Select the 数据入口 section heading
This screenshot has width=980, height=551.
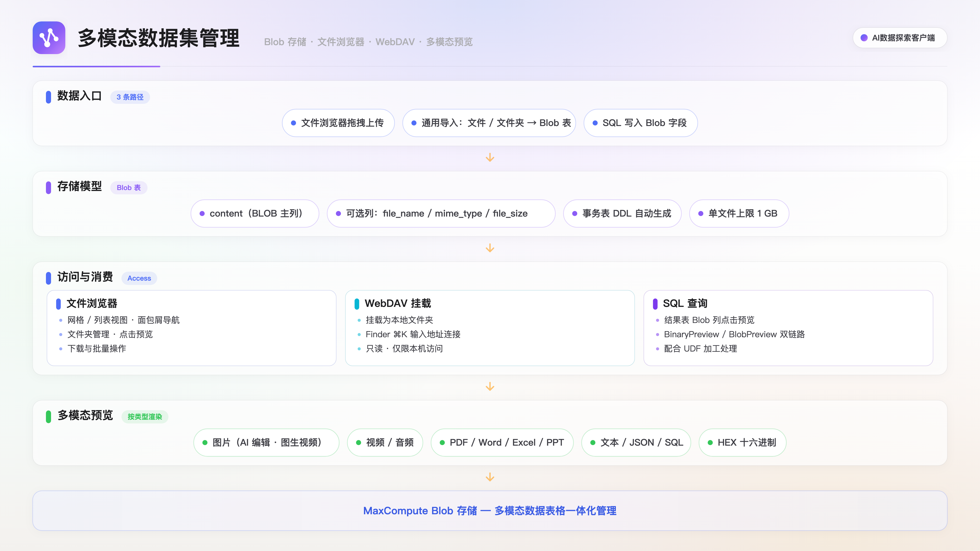80,96
